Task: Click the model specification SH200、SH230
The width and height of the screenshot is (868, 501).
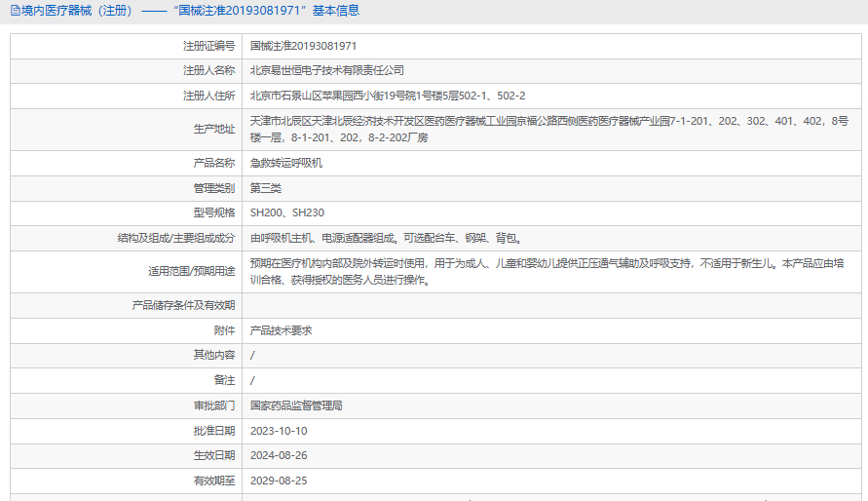Action: click(x=287, y=212)
